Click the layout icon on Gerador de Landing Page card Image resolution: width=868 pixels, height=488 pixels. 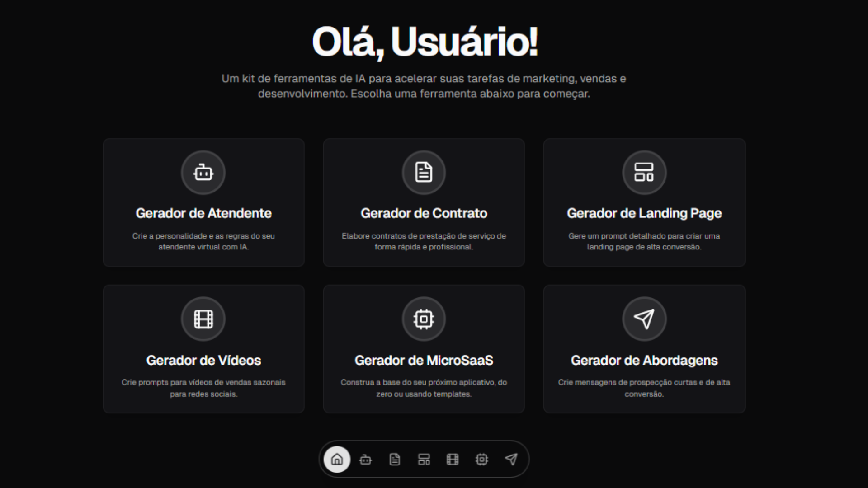(644, 172)
